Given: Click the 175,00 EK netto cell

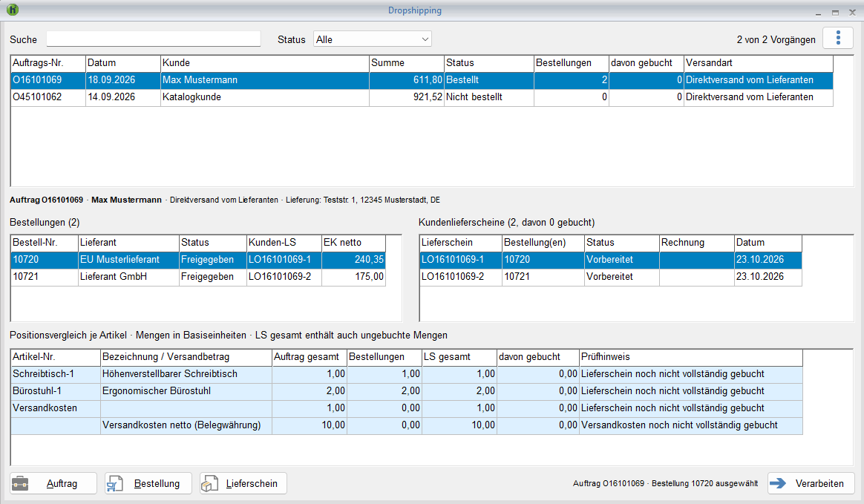Looking at the screenshot, I should (x=354, y=277).
